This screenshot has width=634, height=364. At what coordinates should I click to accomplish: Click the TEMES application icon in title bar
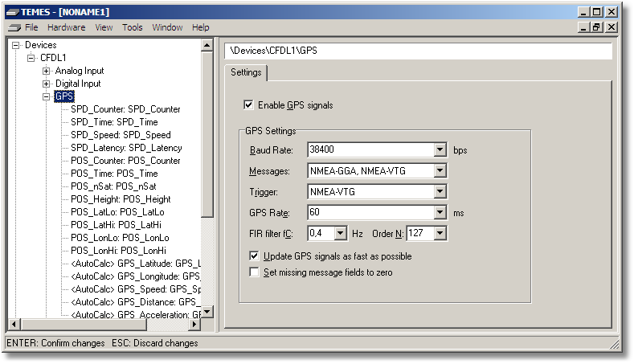(13, 12)
